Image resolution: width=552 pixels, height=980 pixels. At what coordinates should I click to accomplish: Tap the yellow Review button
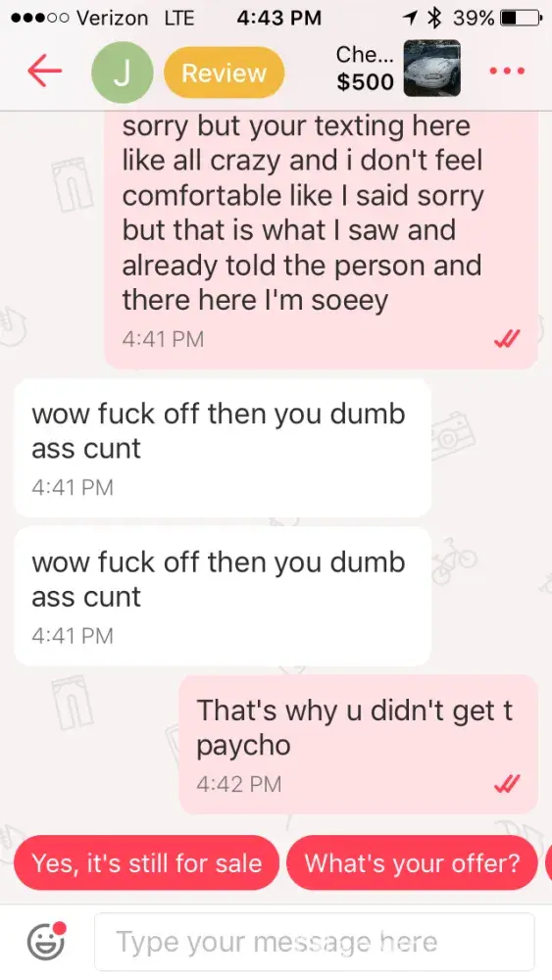224,73
